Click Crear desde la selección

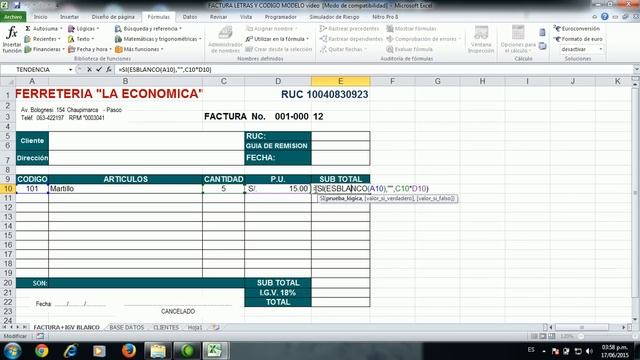(x=279, y=49)
